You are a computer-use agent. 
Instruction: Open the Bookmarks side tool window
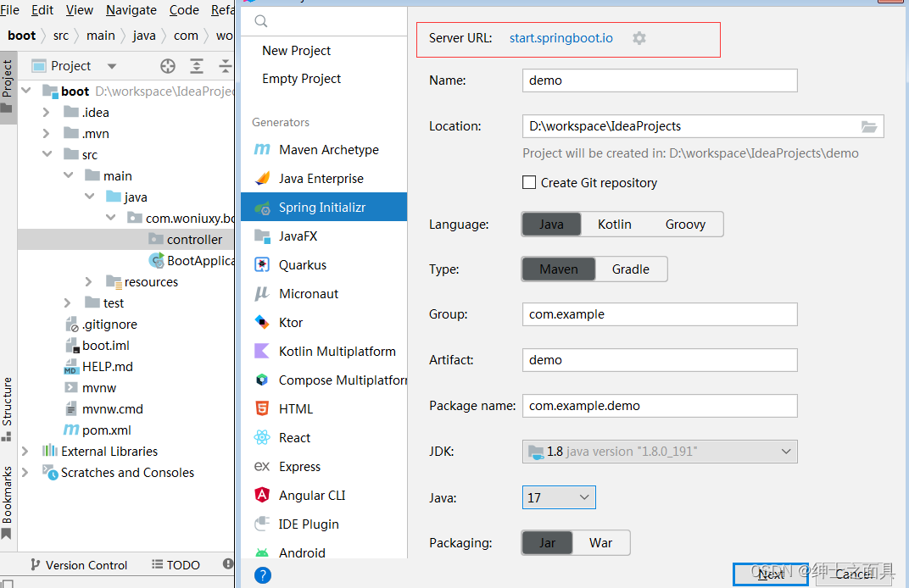tap(7, 502)
